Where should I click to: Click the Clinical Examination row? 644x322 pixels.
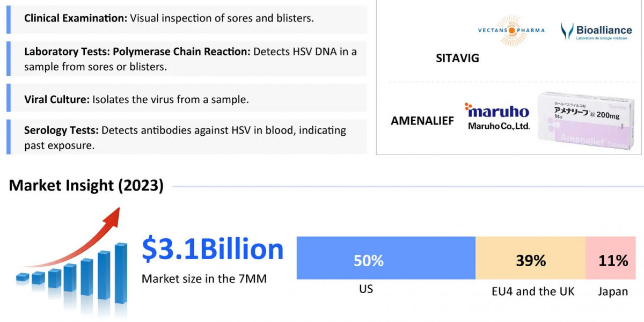click(187, 18)
